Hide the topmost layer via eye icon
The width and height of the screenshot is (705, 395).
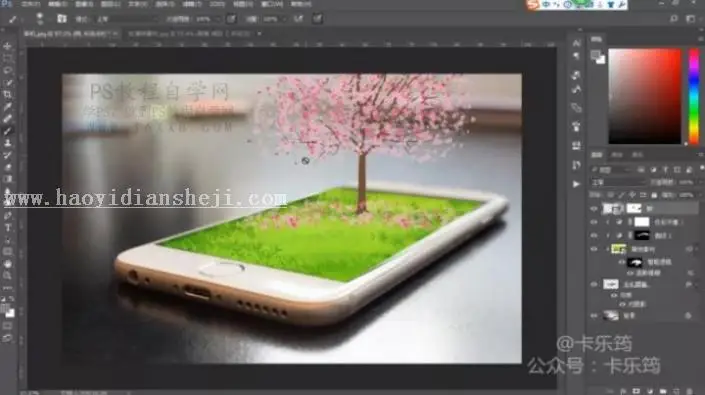click(x=594, y=209)
